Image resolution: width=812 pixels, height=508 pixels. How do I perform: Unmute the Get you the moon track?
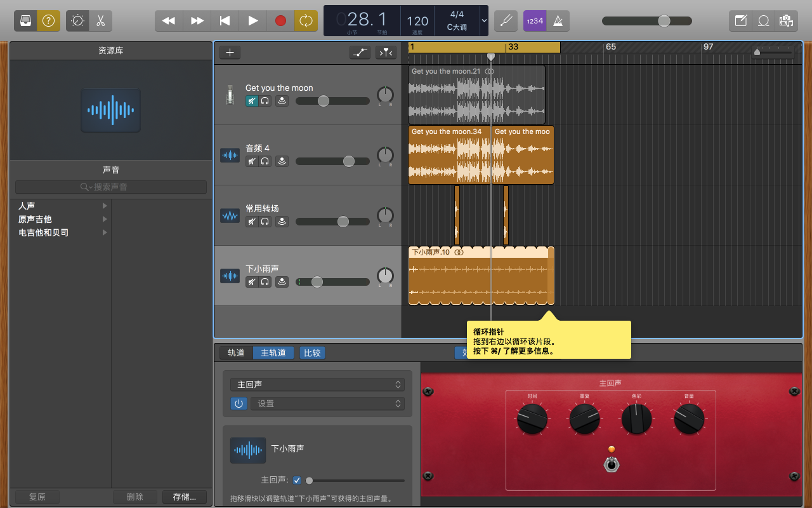[x=252, y=100]
